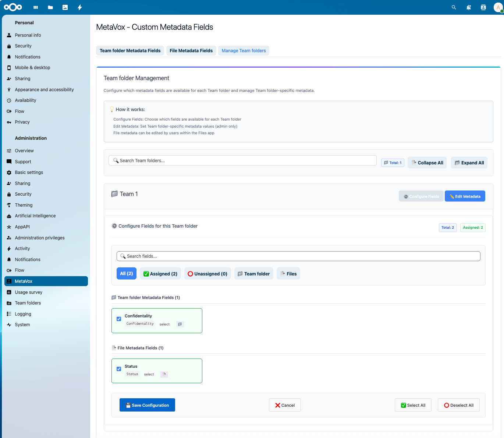
Task: Uncheck the Confidentality field checkbox
Action: coord(119,319)
